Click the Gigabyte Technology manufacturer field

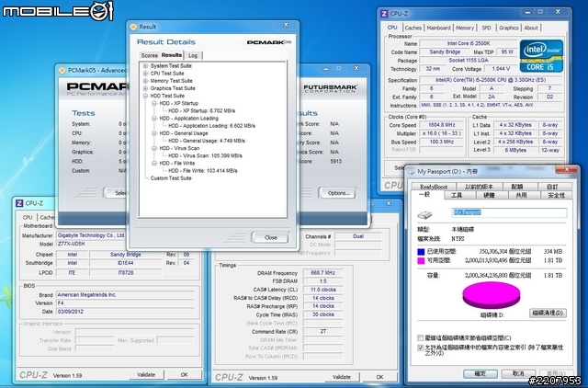pyautogui.click(x=91, y=235)
